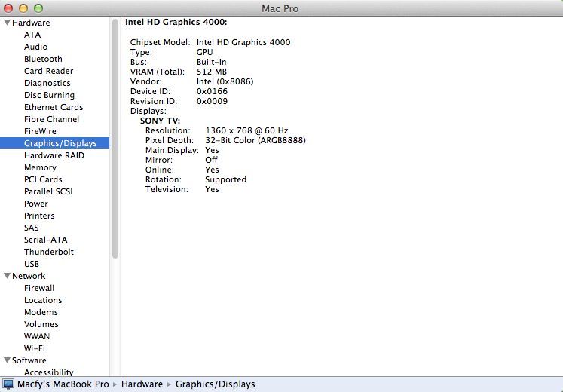Click the Pixel Depth value 32-Bit Color

pyautogui.click(x=255, y=140)
